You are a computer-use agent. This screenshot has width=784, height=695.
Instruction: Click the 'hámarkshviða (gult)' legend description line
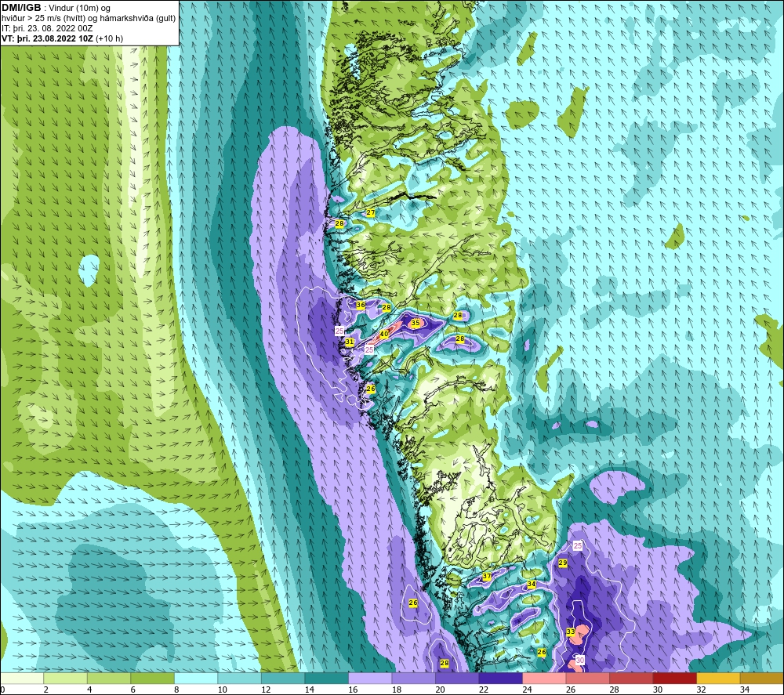click(x=89, y=18)
